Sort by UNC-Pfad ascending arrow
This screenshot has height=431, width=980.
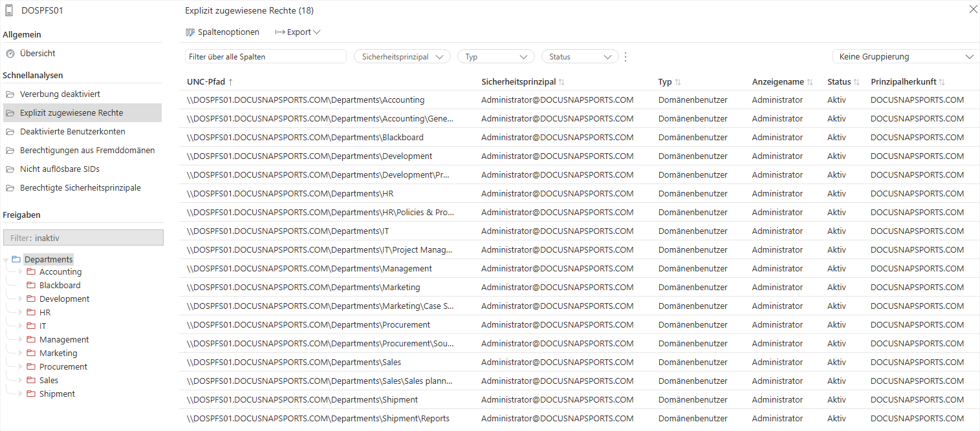(x=231, y=82)
